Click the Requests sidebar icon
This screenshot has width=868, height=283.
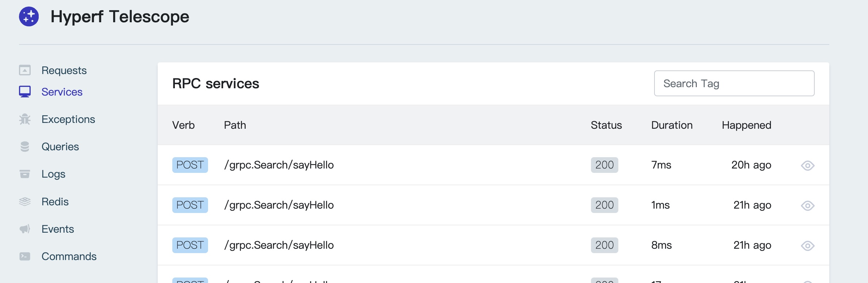click(x=25, y=70)
